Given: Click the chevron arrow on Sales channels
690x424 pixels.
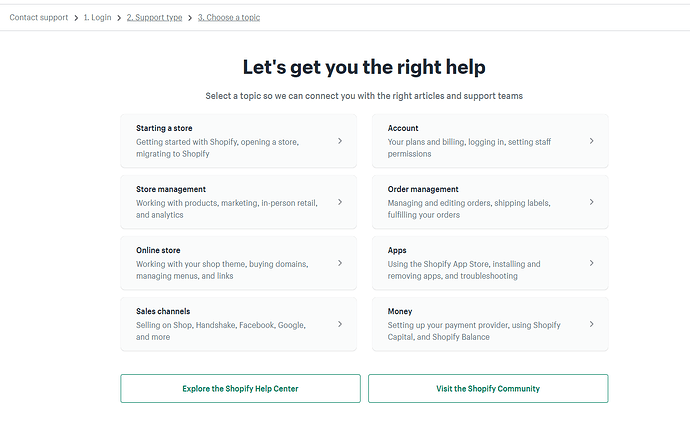Looking at the screenshot, I should (x=340, y=324).
